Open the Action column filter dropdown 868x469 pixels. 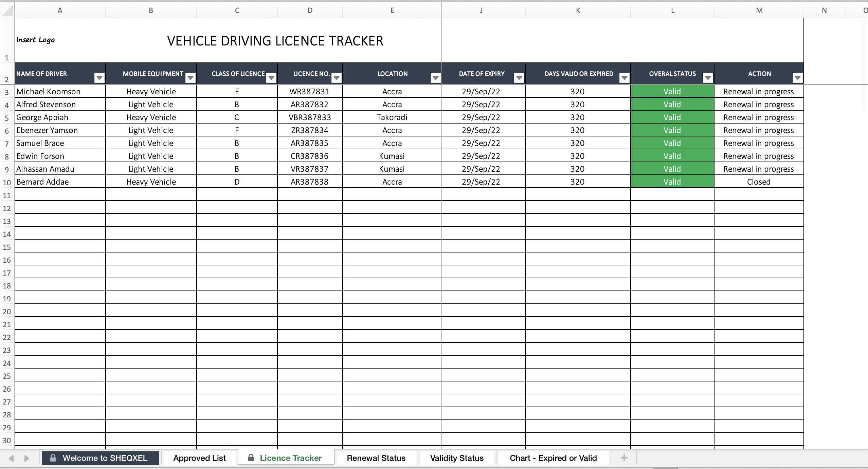[x=797, y=78]
